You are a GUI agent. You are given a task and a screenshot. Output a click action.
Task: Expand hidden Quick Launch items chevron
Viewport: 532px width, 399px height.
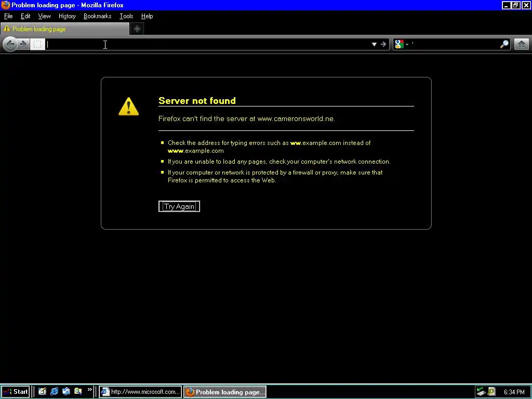(x=89, y=390)
